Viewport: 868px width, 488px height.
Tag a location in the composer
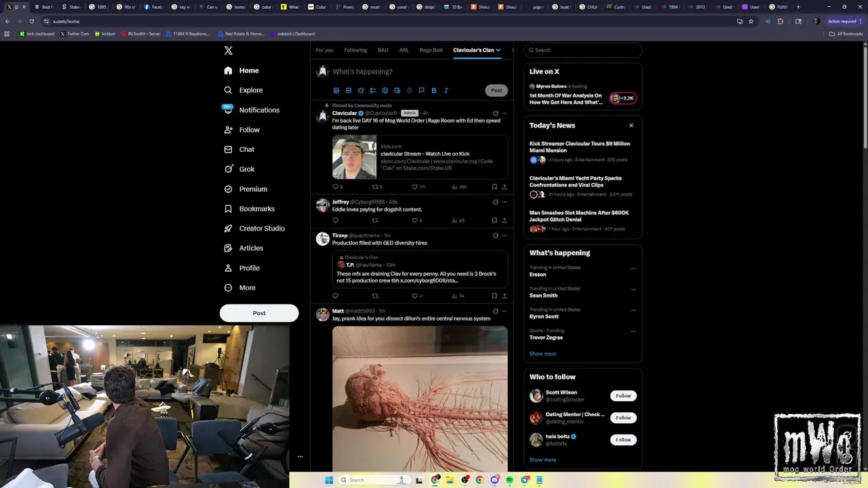coord(410,90)
